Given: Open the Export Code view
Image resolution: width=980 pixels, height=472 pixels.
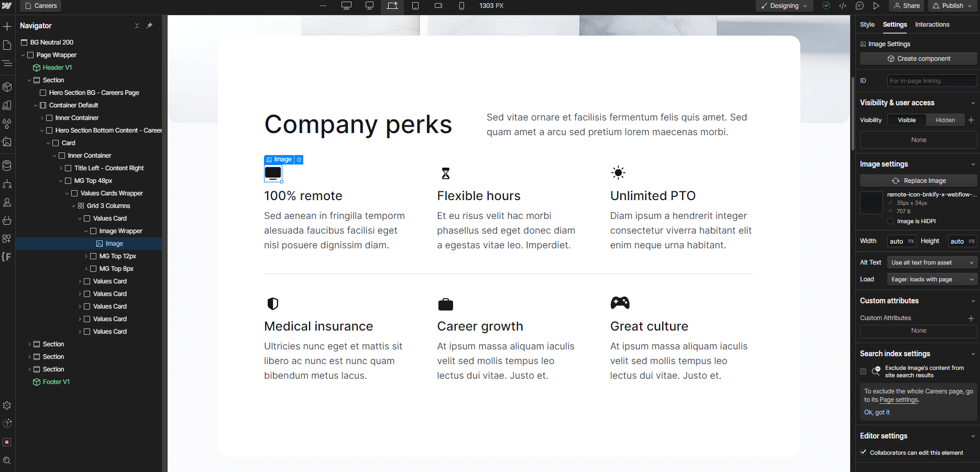Looking at the screenshot, I should (x=843, y=6).
